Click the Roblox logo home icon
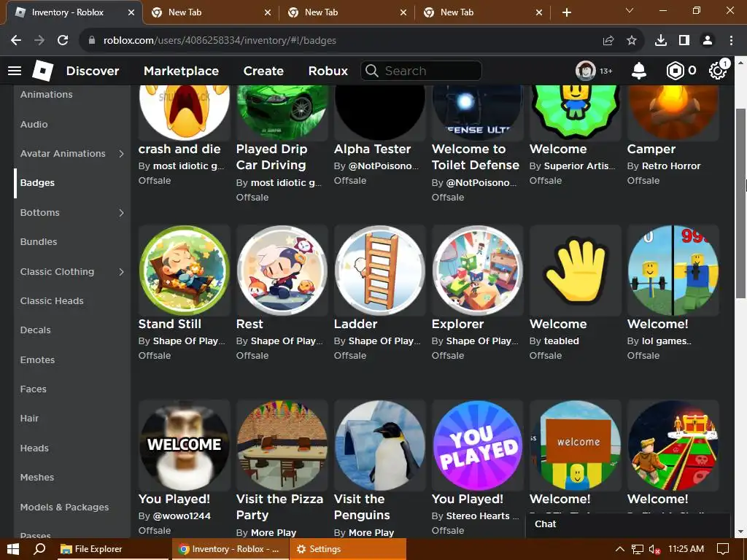This screenshot has width=747, height=560. [43, 71]
